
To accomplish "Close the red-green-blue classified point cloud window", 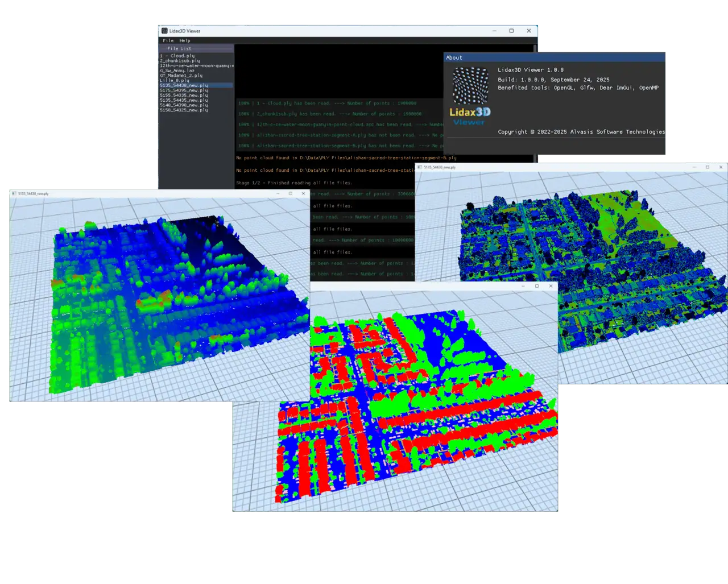I will (551, 286).
